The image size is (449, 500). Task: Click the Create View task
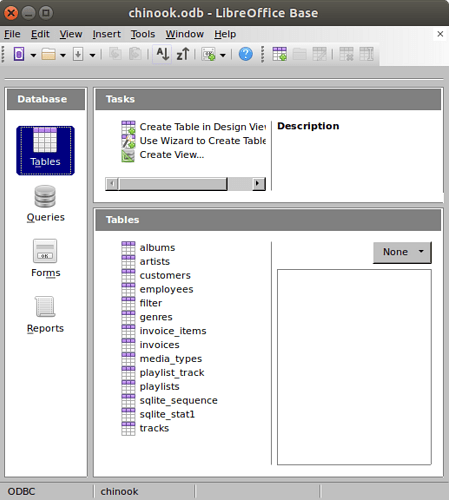pyautogui.click(x=172, y=155)
